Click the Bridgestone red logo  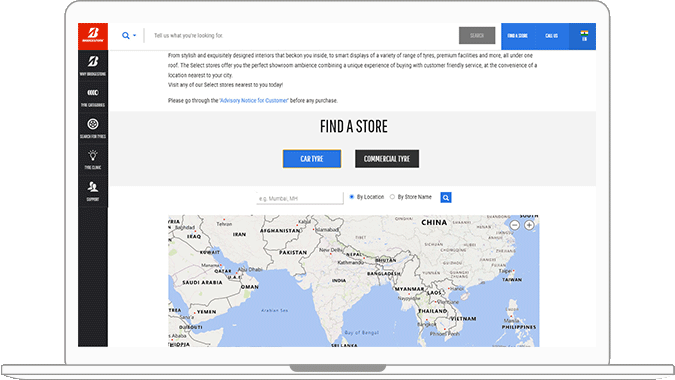point(93,36)
